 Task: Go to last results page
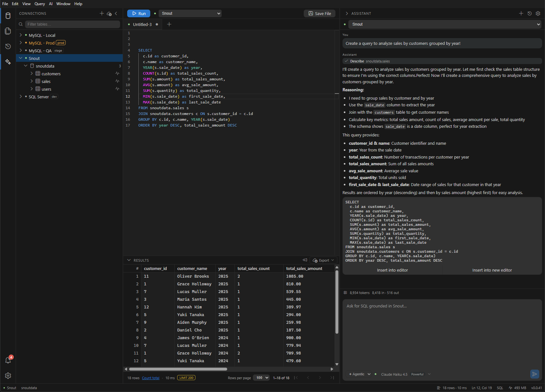point(332,378)
